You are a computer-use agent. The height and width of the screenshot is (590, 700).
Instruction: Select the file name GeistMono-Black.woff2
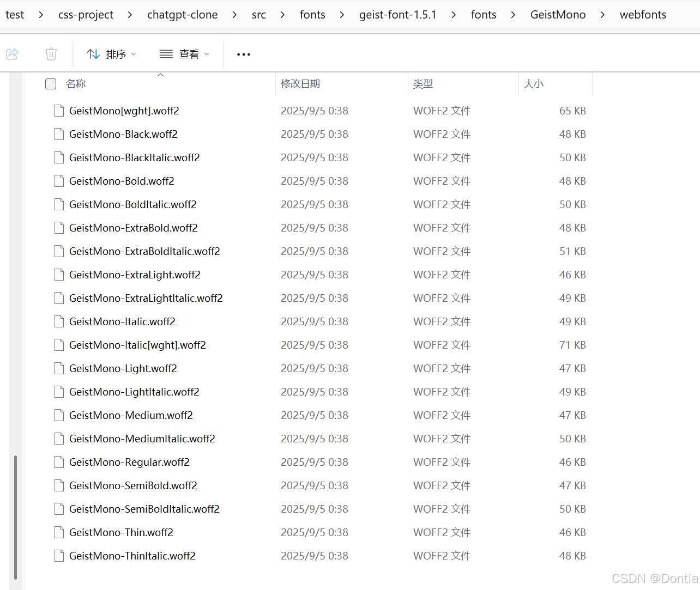tap(123, 134)
